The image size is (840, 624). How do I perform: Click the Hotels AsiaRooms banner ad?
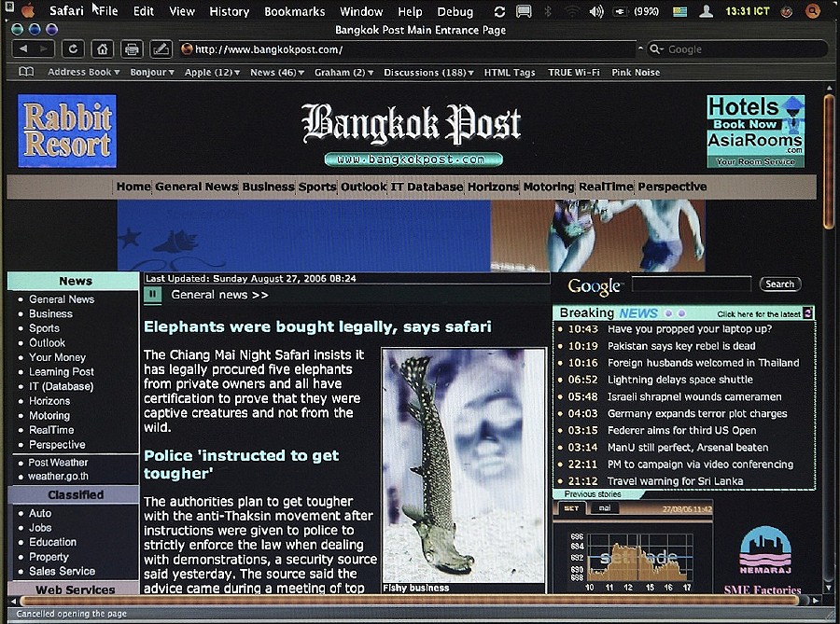point(755,132)
